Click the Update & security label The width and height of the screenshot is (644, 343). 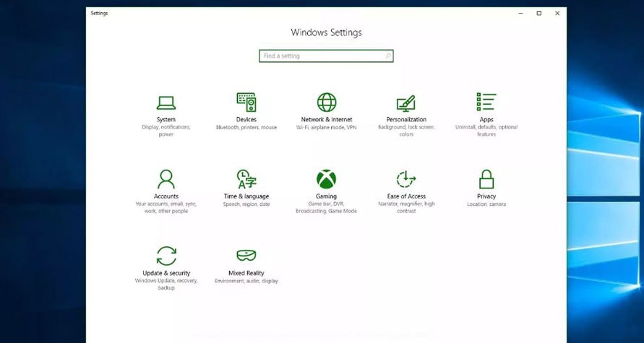point(166,273)
